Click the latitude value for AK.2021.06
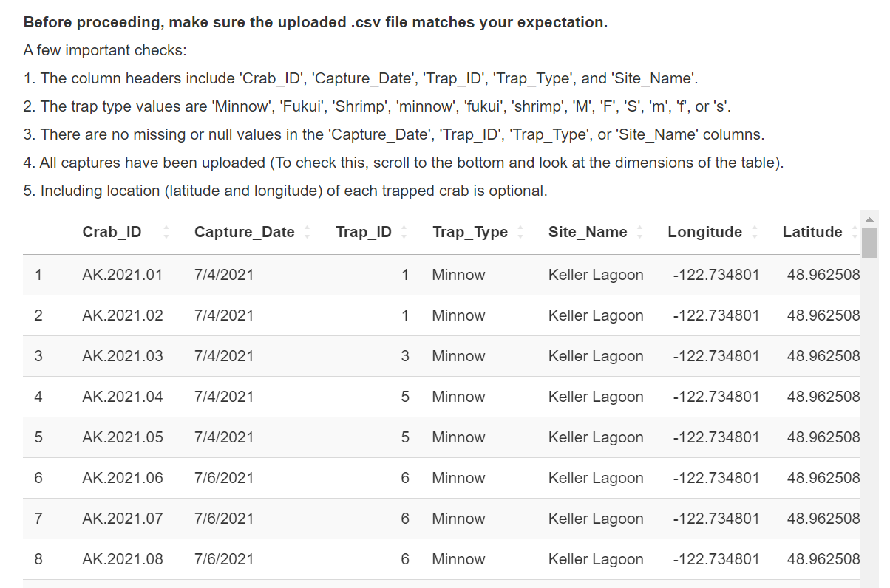Image resolution: width=890 pixels, height=588 pixels. (x=823, y=478)
